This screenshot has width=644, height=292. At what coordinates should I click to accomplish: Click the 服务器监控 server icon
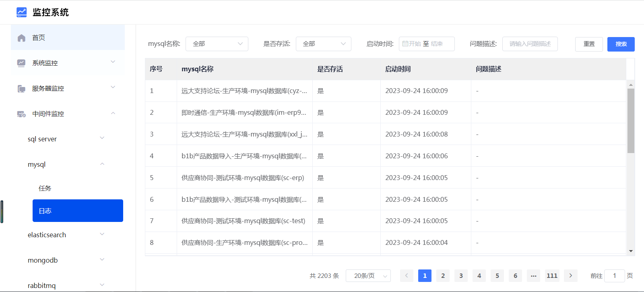point(21,89)
